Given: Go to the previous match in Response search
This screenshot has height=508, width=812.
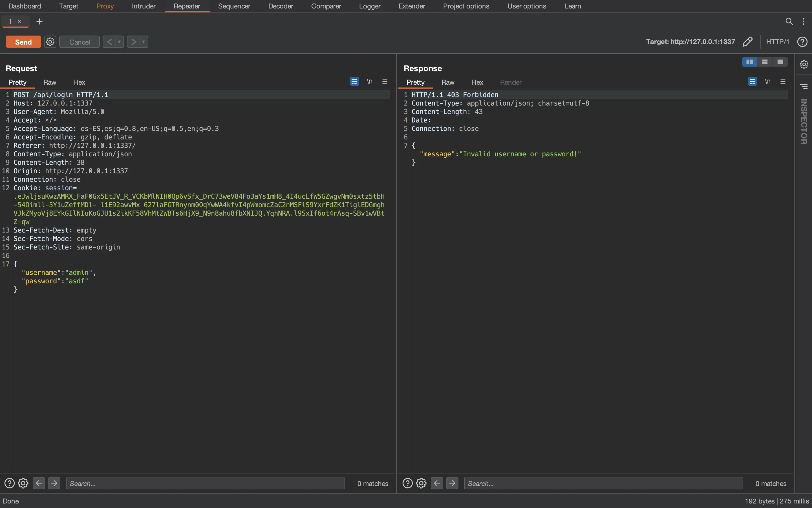Looking at the screenshot, I should click(437, 483).
